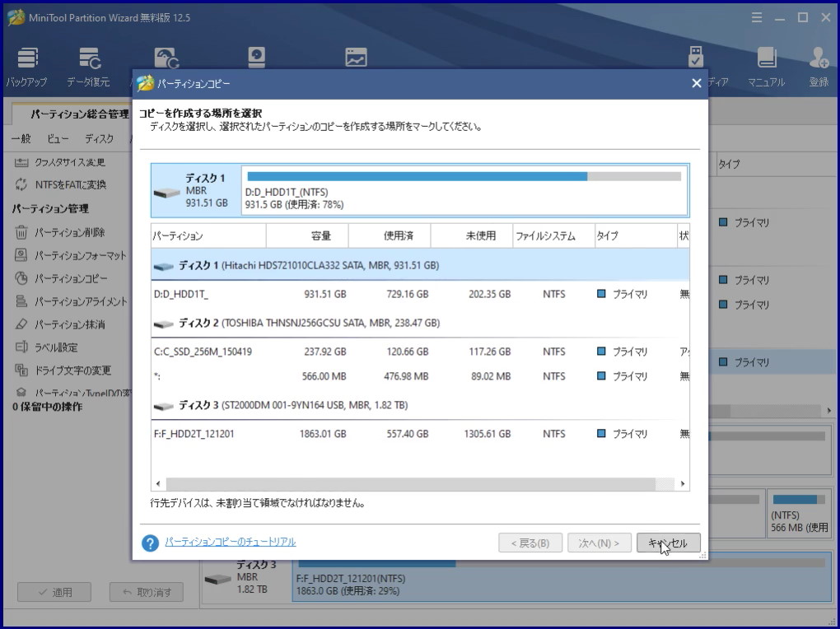Click パーティションフォーマット icon in sidebar
Screen dimensions: 840x629
21,255
